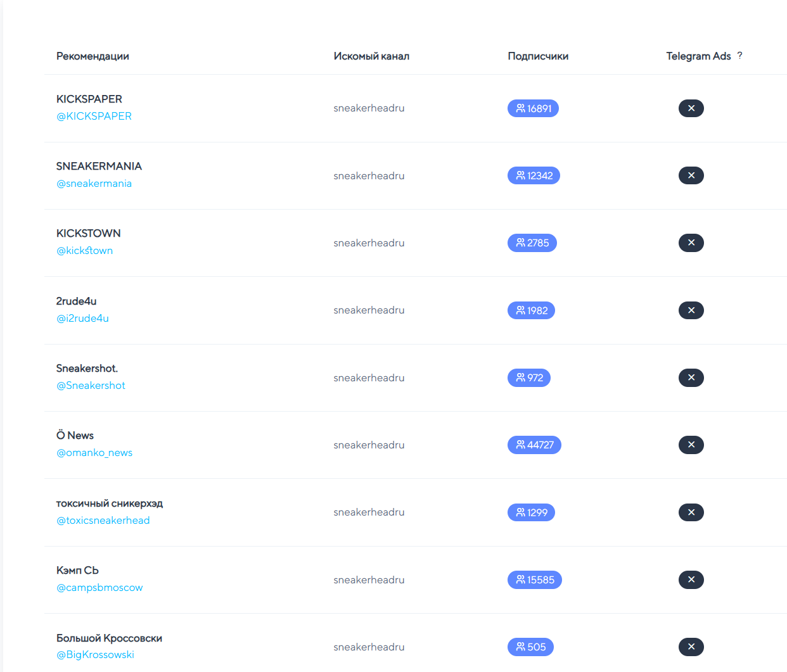Click the question mark beside Telegram Ads
Viewport: 787px width, 672px height.
739,56
